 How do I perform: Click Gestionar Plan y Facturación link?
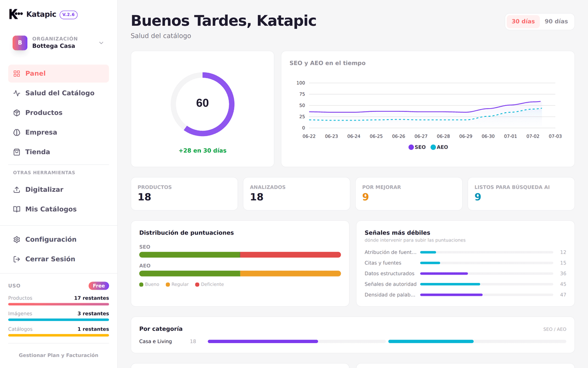pos(58,355)
